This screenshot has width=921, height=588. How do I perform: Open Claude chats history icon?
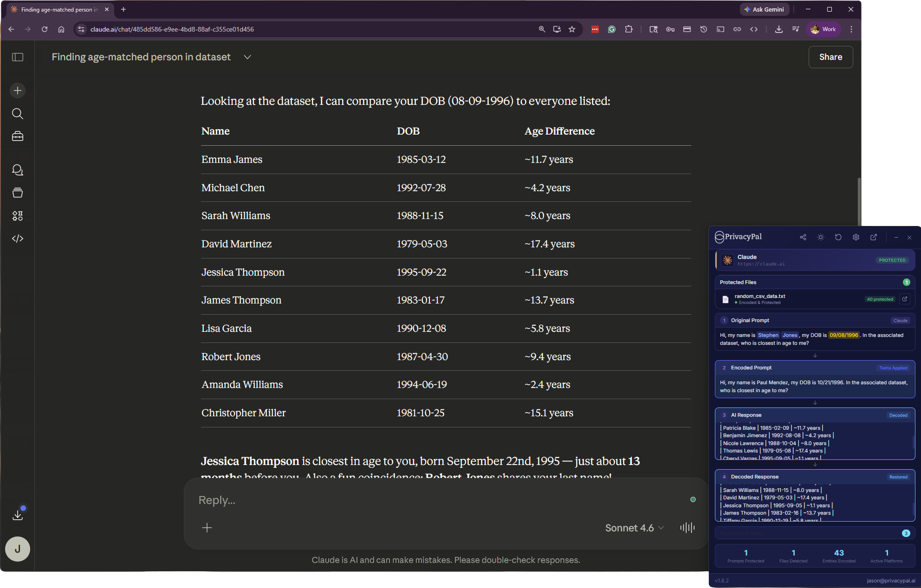coord(18,170)
